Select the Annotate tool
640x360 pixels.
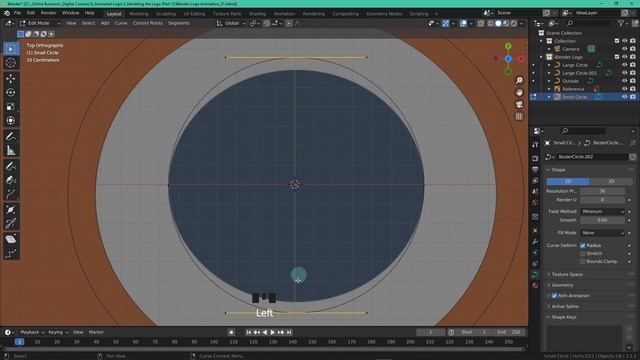tap(11, 136)
